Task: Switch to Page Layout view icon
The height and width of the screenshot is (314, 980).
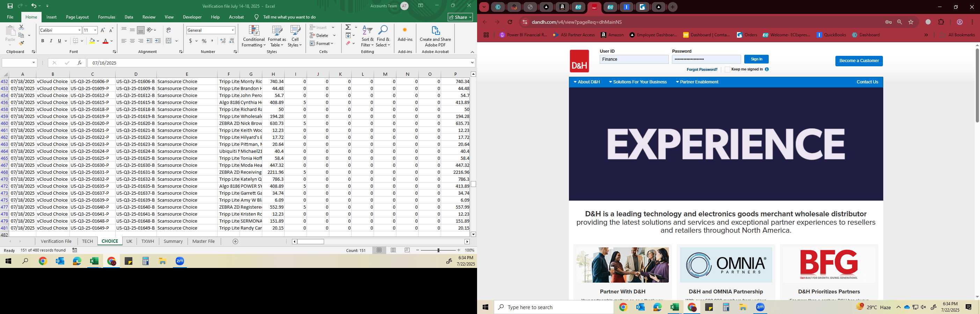Action: pos(393,250)
